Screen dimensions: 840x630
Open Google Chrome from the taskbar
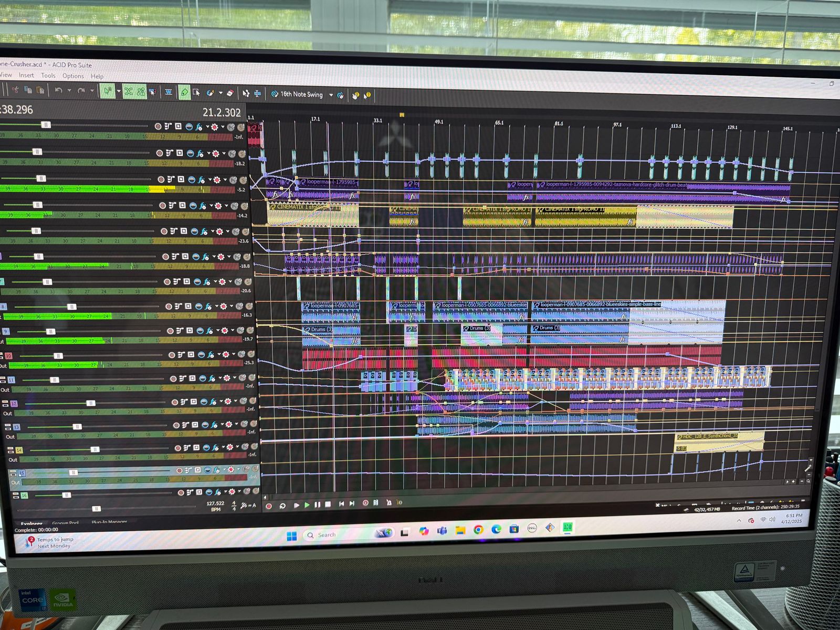click(x=478, y=530)
